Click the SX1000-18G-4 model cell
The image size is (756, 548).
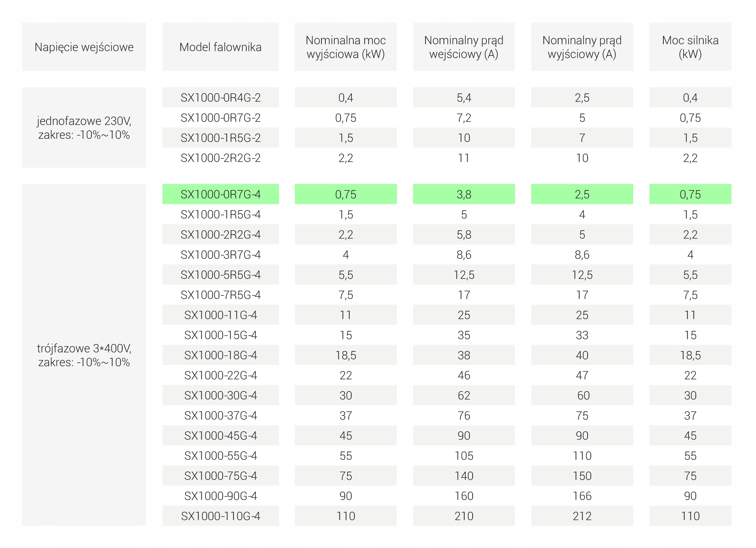(220, 355)
